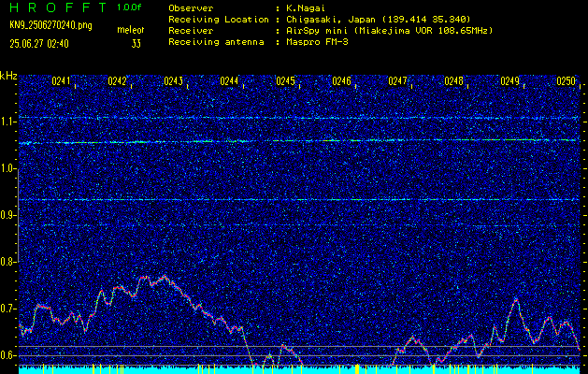Select the 0241 time marker label

[x=61, y=81]
